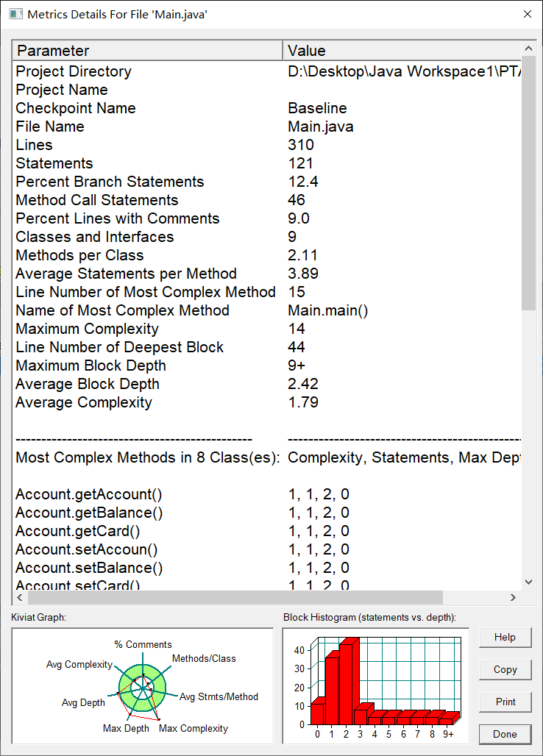Click horizontal scrollbar right arrow
Viewport: 543px width, 756px height.
click(513, 598)
